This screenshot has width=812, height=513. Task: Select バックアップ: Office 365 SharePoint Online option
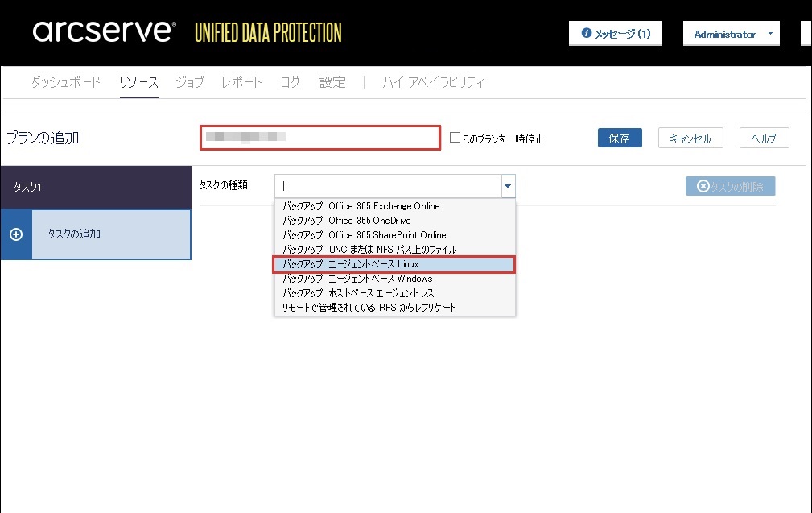394,234
